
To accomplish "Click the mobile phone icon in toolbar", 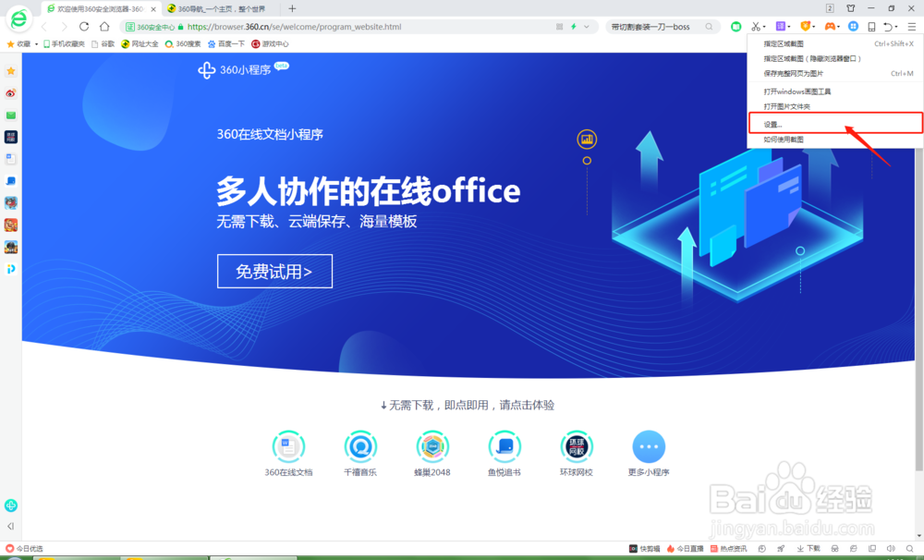I will [x=871, y=27].
